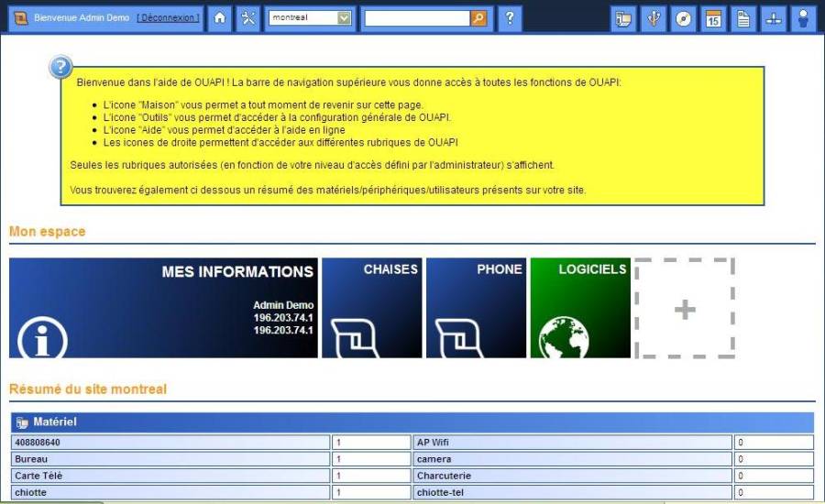
Task: Add a new tile with plus placeholder
Action: pos(685,308)
